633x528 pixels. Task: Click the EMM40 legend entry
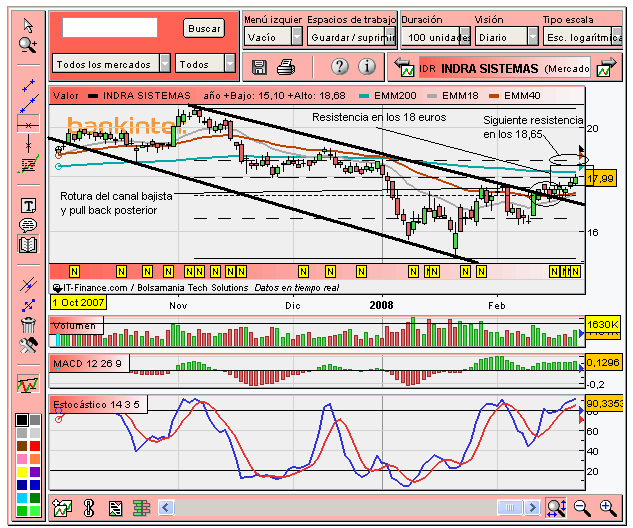click(x=515, y=96)
